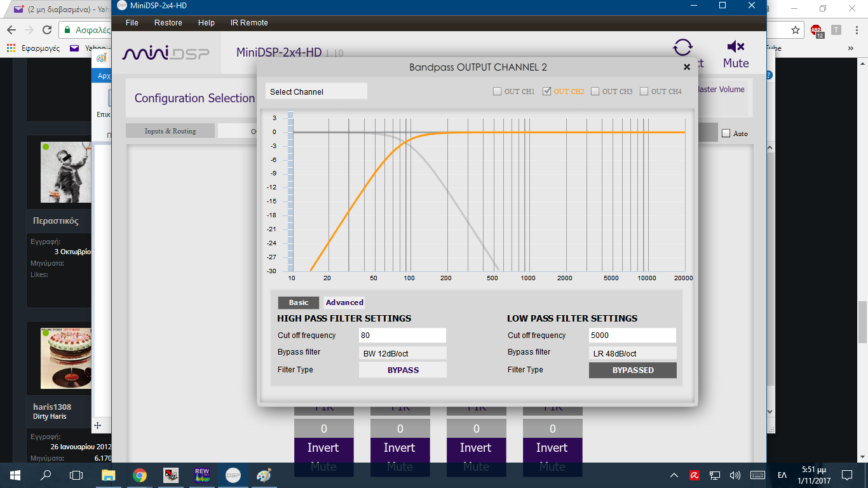The image size is (868, 488).
Task: Open high pass BW 12dB/oct filter dropdown
Action: (403, 353)
